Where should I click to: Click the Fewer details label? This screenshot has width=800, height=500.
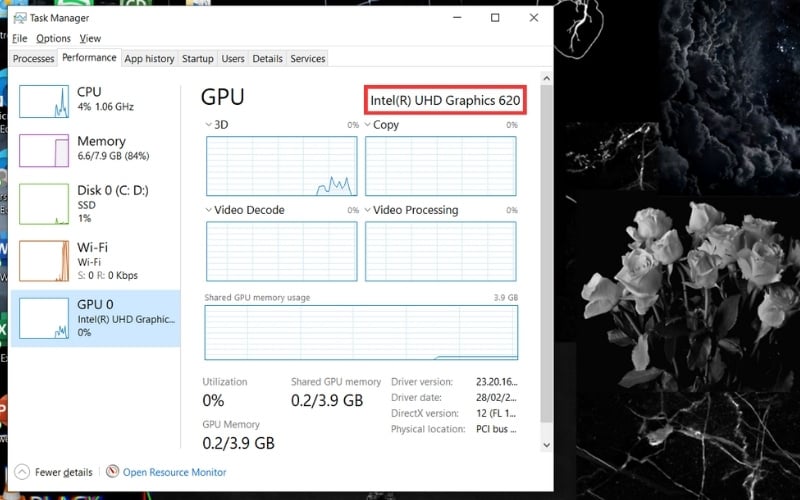coord(63,472)
